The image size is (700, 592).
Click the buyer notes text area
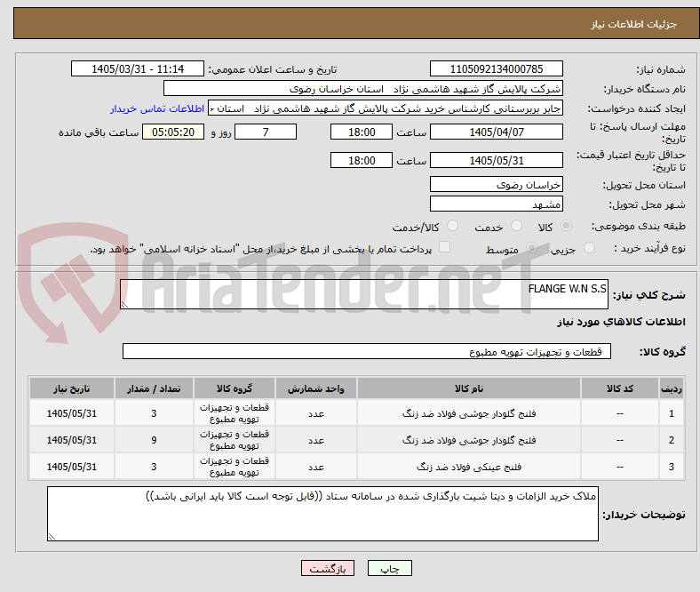[322, 514]
